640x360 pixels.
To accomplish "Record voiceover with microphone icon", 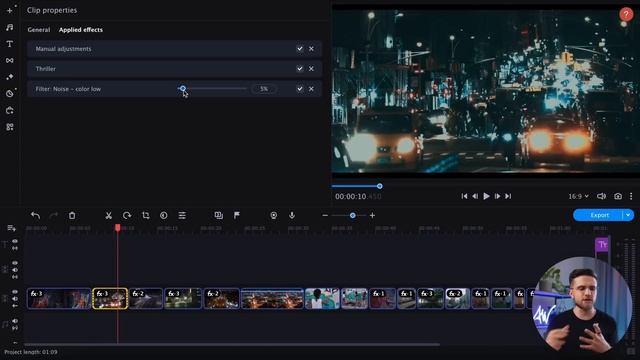I will pyautogui.click(x=292, y=215).
